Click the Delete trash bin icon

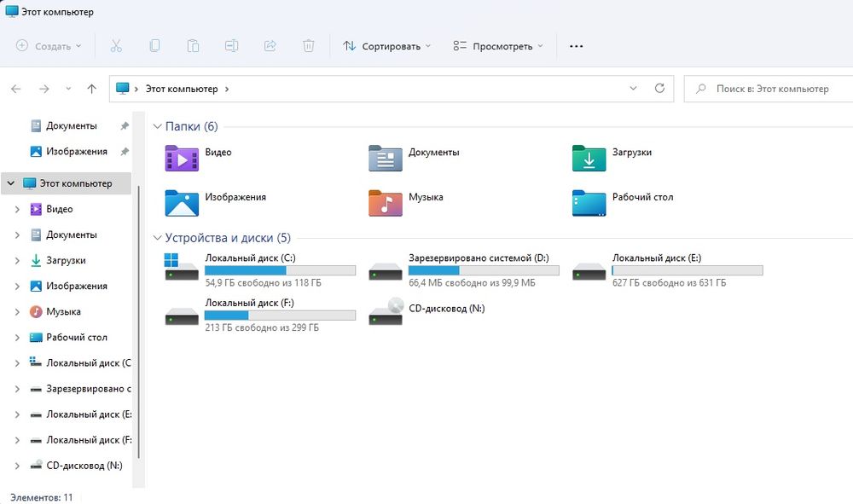(x=308, y=46)
